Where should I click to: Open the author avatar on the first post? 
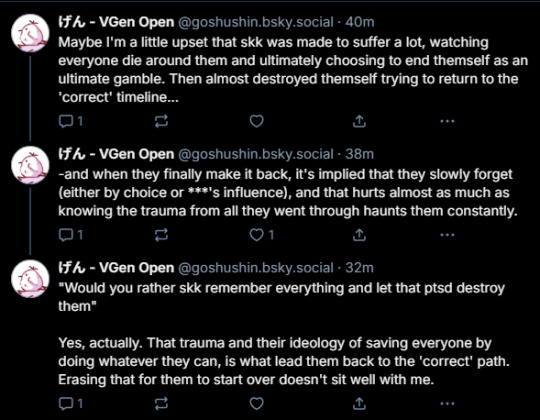pos(30,33)
